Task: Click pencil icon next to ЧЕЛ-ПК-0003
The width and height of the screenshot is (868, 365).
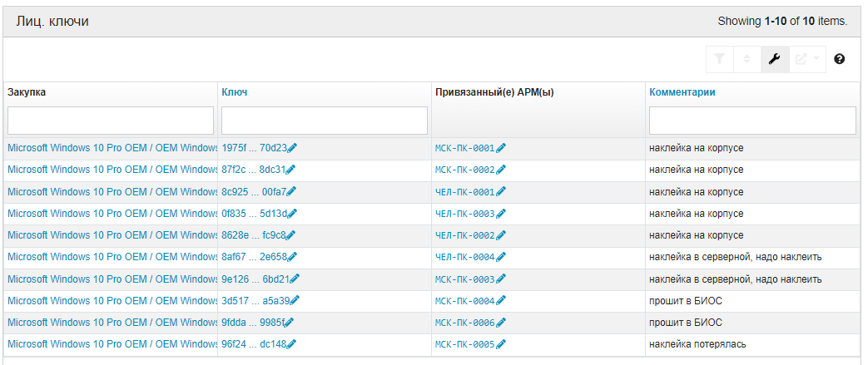Action: point(501,214)
